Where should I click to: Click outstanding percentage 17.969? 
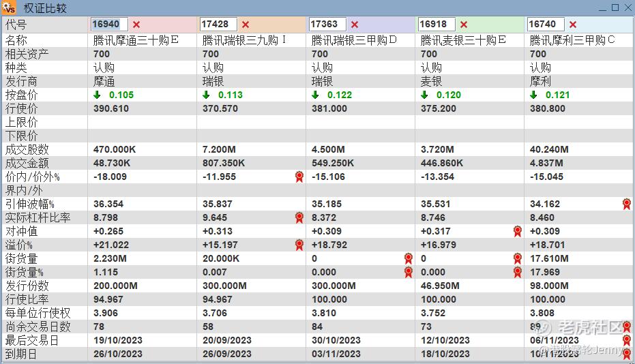(545, 272)
